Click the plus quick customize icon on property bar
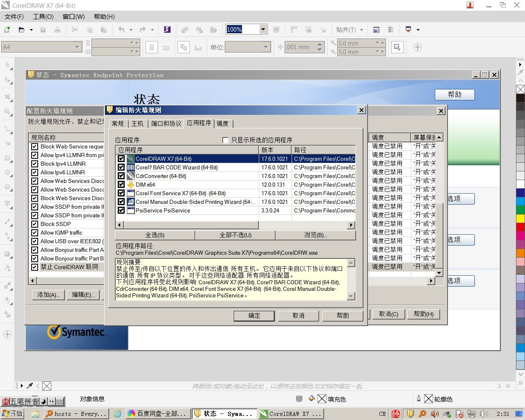The image size is (525, 420). tap(418, 47)
